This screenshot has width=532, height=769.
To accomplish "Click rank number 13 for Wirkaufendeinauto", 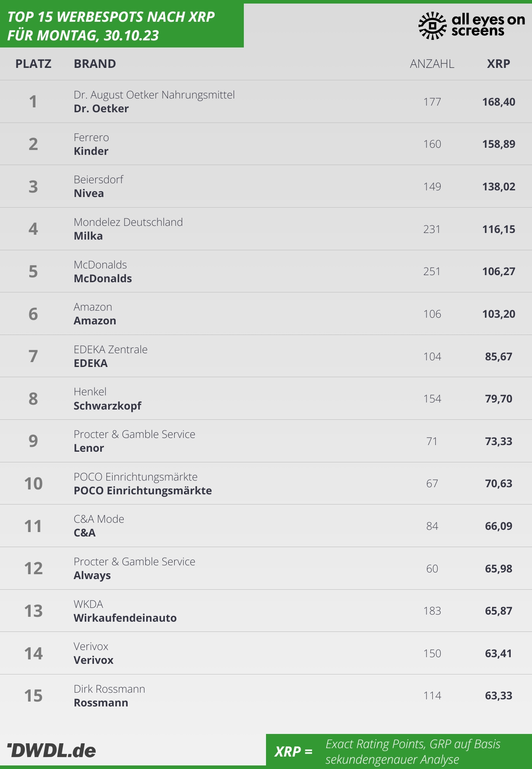I will tap(33, 611).
